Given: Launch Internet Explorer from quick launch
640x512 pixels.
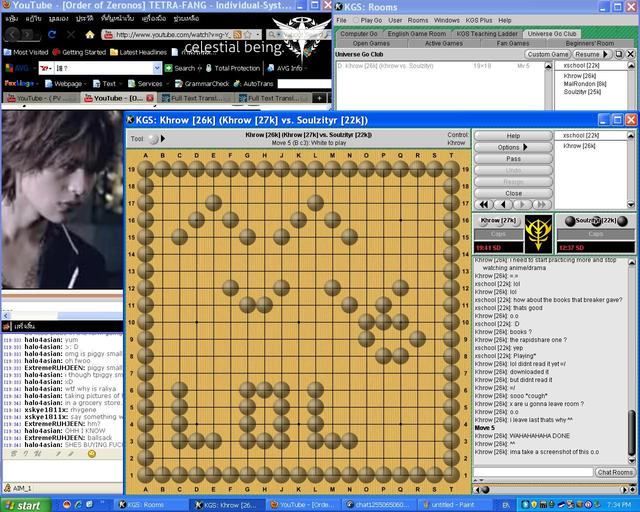Looking at the screenshot, I should [78, 505].
